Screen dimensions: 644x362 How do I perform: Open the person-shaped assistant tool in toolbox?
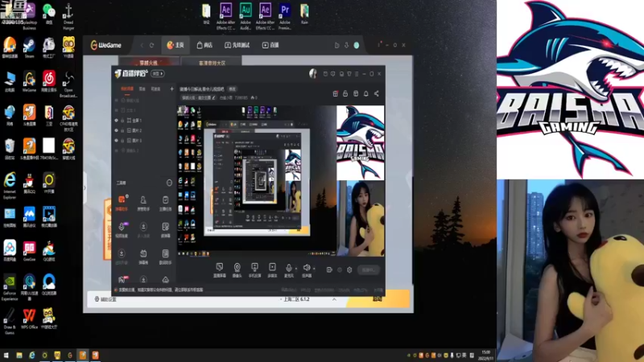click(143, 203)
